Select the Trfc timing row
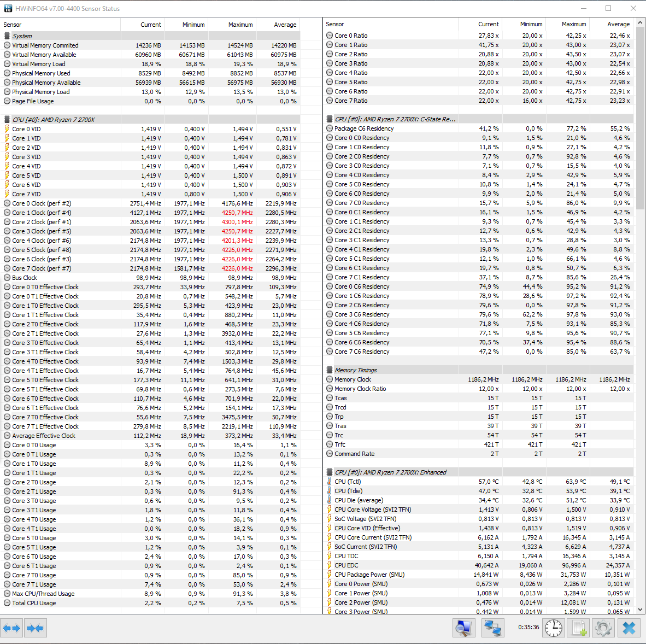Viewport: 646px width, 644px height. coord(478,444)
